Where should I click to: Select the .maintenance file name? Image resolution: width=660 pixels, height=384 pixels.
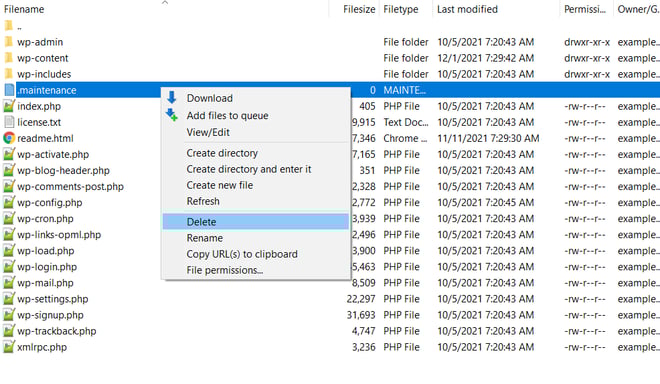[47, 90]
